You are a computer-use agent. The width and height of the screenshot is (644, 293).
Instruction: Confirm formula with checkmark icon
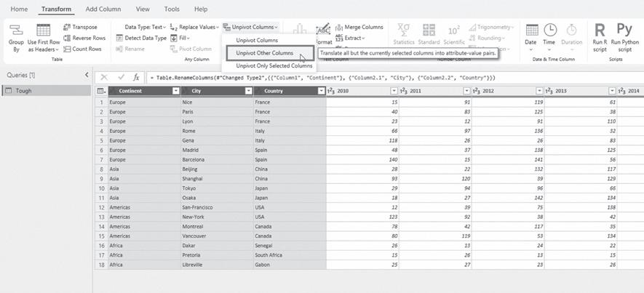click(x=121, y=77)
